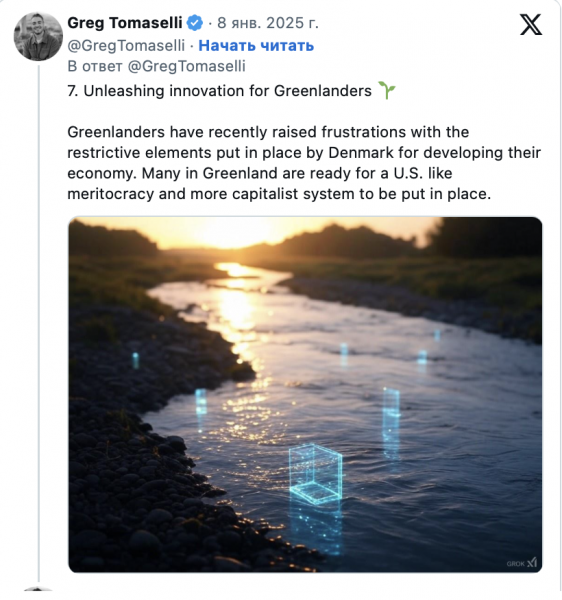Click the Greg Tomaselli display name
Image resolution: width=562 pixels, height=600 pixels.
[125, 23]
